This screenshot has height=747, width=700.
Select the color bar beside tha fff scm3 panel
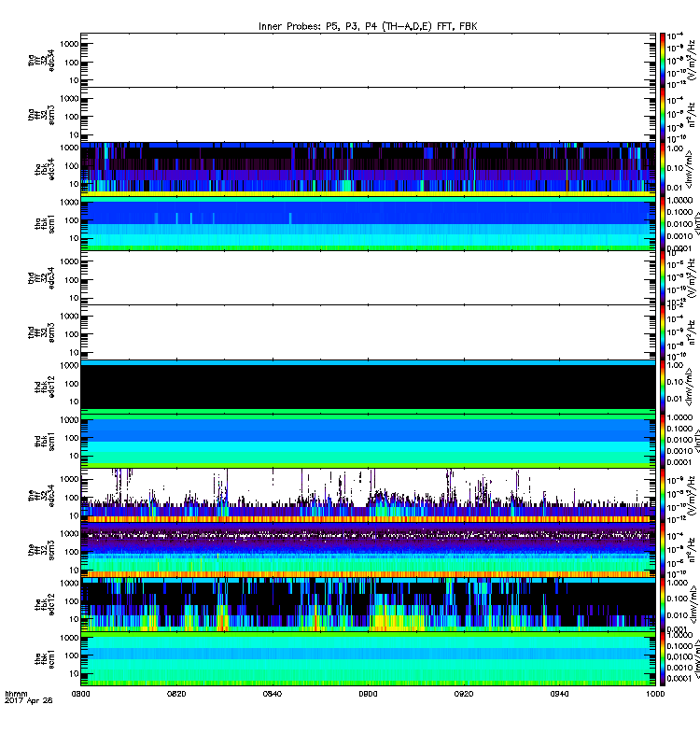pos(663,114)
